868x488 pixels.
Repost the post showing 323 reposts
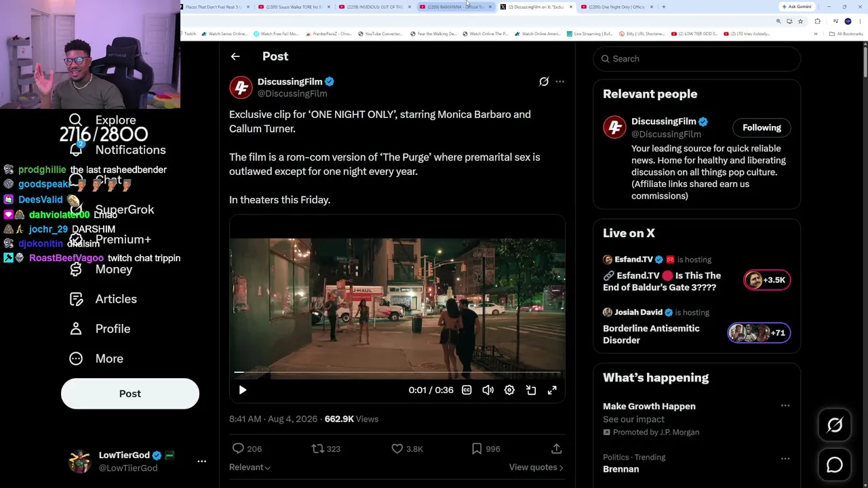(x=325, y=449)
